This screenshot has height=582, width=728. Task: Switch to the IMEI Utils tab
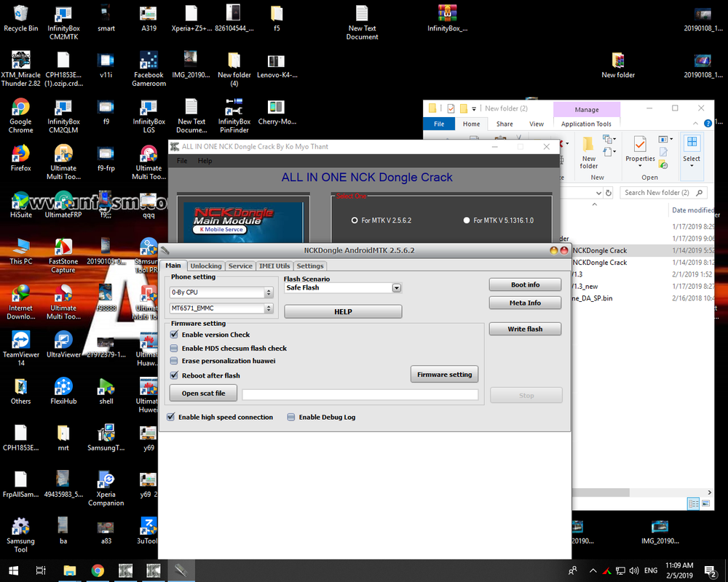tap(274, 266)
